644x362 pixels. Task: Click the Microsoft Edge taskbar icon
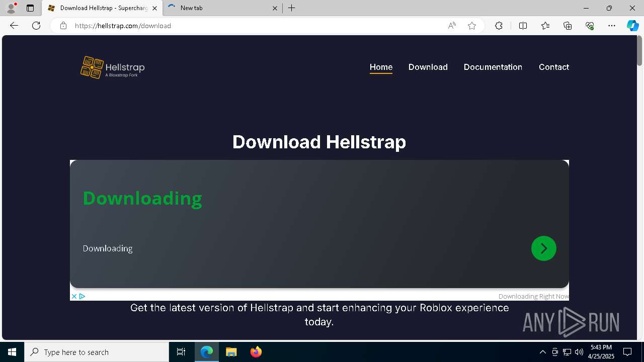pos(207,352)
